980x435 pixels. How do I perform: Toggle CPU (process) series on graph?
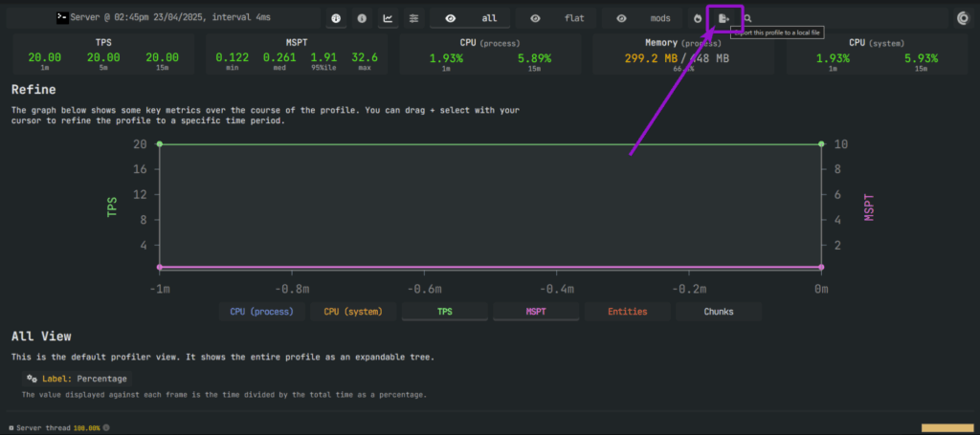point(262,312)
